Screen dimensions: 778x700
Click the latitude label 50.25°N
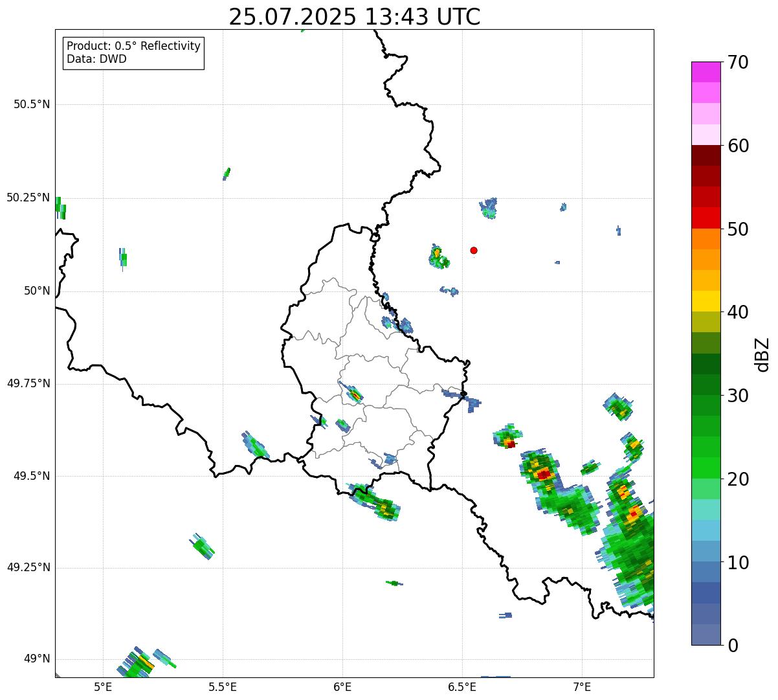point(28,198)
